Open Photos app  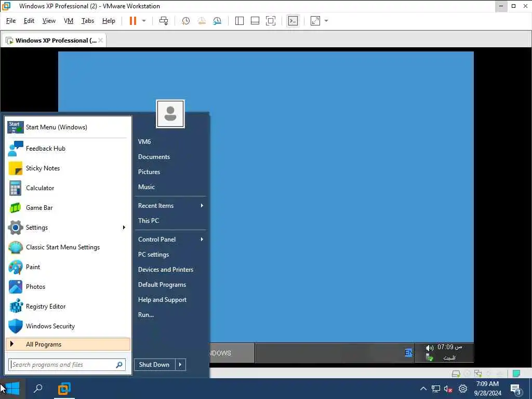pos(68,287)
